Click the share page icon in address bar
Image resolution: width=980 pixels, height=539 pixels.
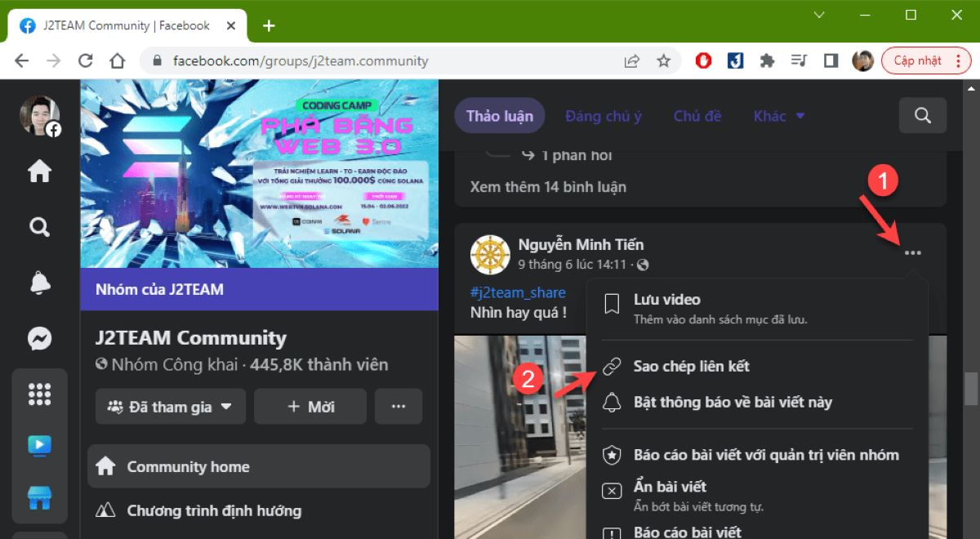[x=631, y=60]
